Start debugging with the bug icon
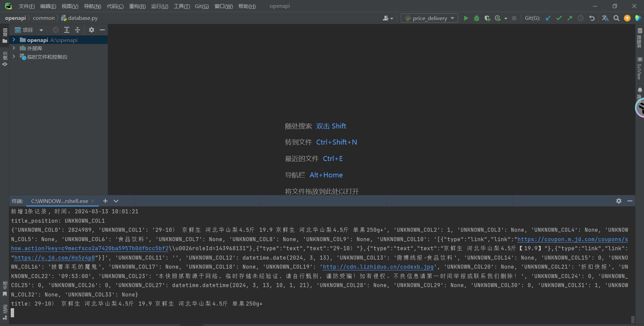Viewport: 644px width, 326px height. 477,18
